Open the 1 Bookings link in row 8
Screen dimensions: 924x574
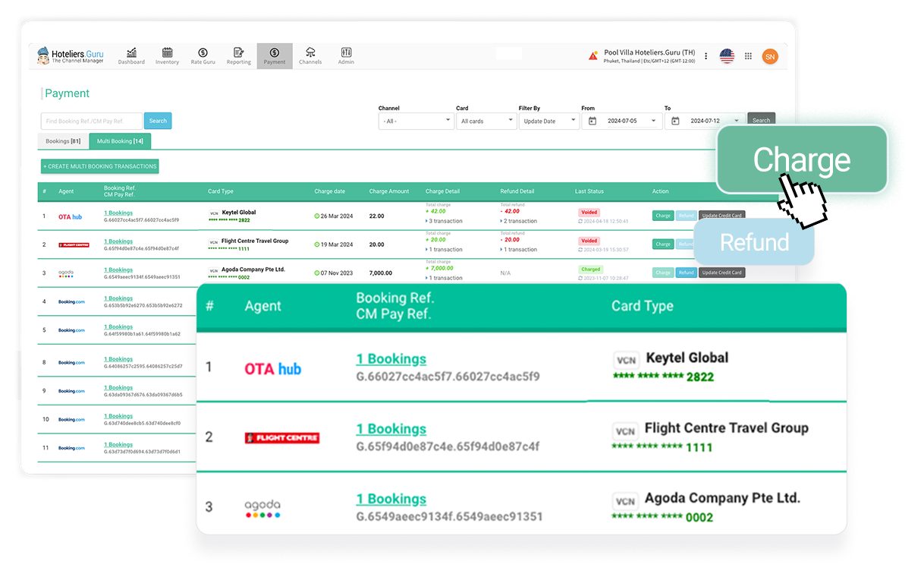pyautogui.click(x=118, y=359)
